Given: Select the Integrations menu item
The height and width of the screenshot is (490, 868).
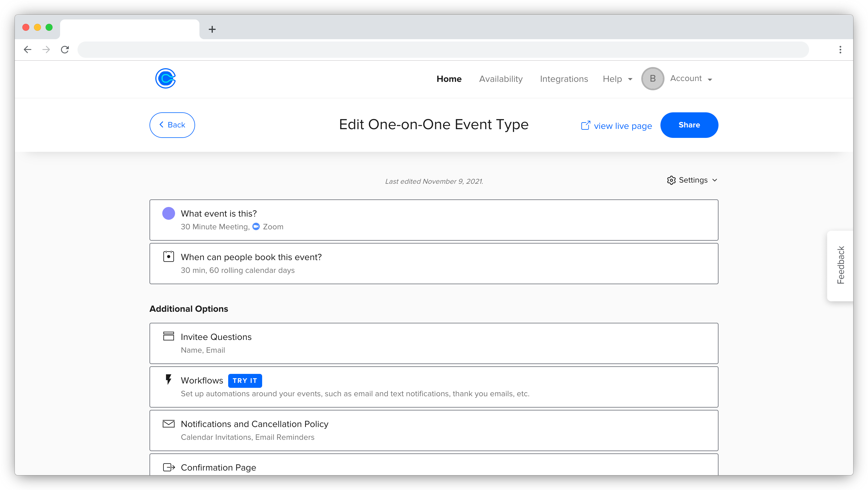Looking at the screenshot, I should (564, 78).
